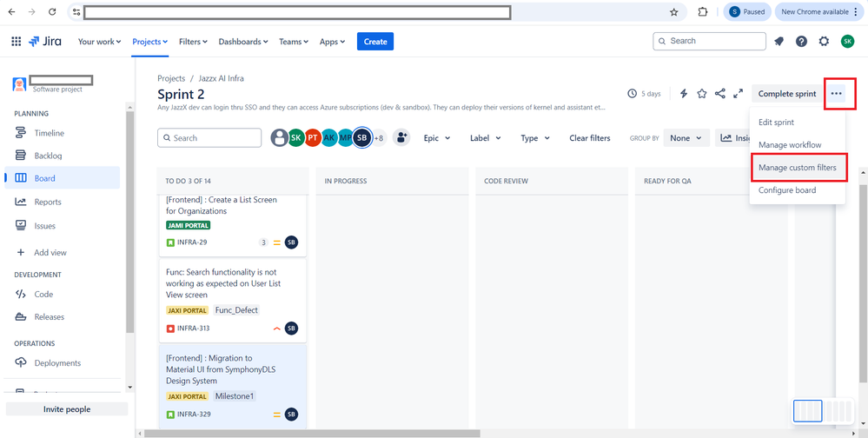868x438 pixels.
Task: Click the top Jira search field
Action: pos(710,41)
